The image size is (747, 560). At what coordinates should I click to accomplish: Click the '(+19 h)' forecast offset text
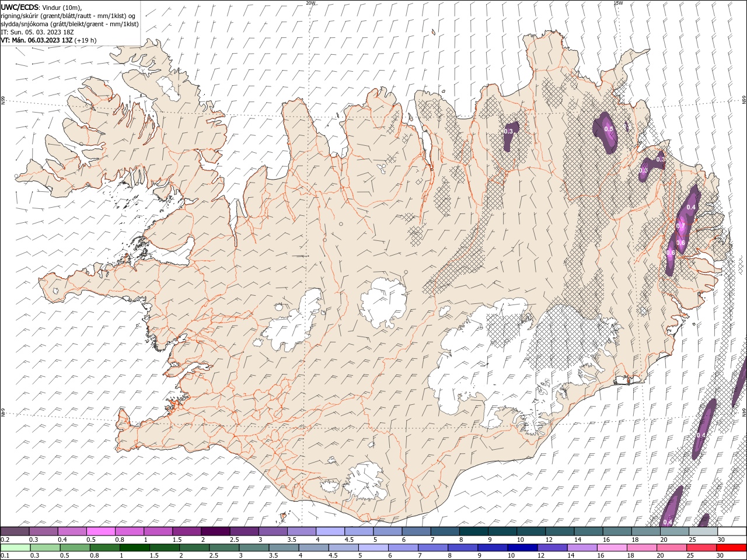85,40
